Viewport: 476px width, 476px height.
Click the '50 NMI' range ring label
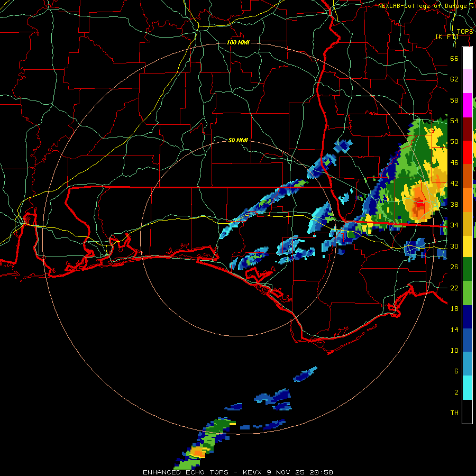(x=238, y=140)
